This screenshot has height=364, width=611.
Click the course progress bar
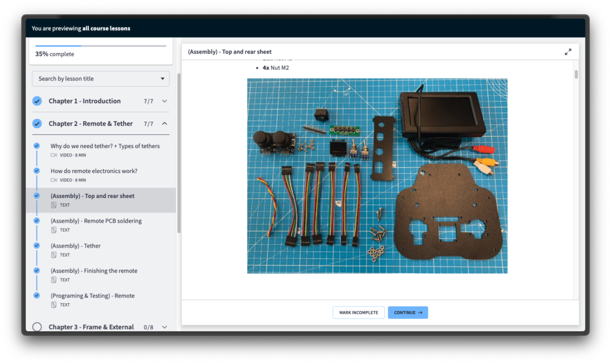coord(101,46)
